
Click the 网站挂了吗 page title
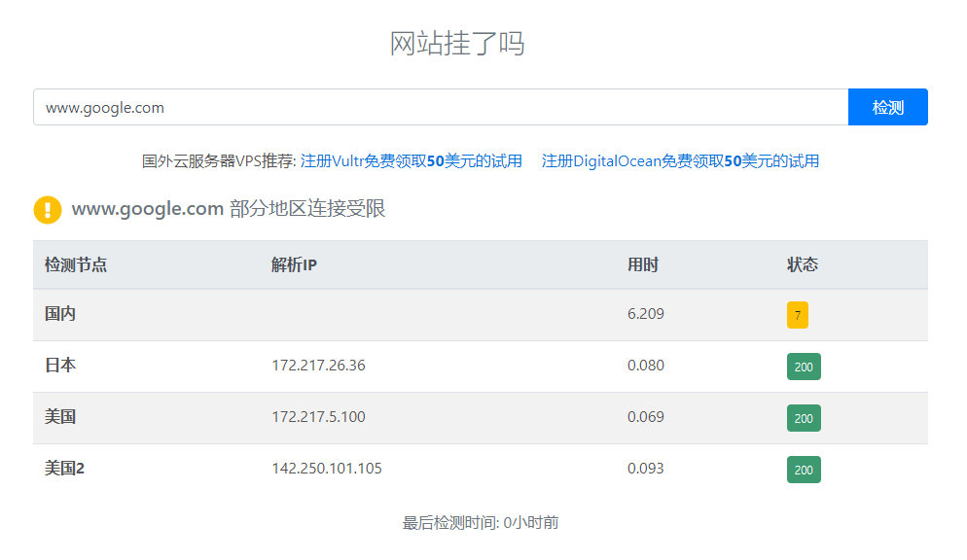click(457, 44)
